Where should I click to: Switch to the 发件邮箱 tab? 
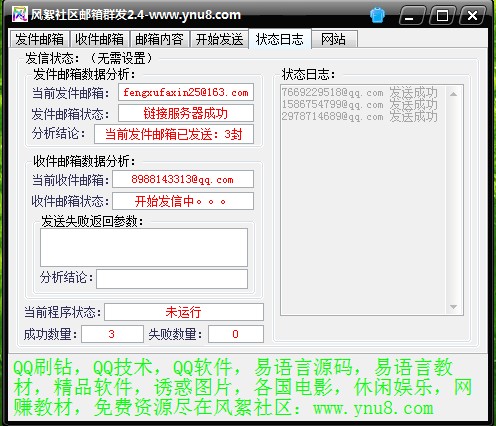pyautogui.click(x=39, y=39)
